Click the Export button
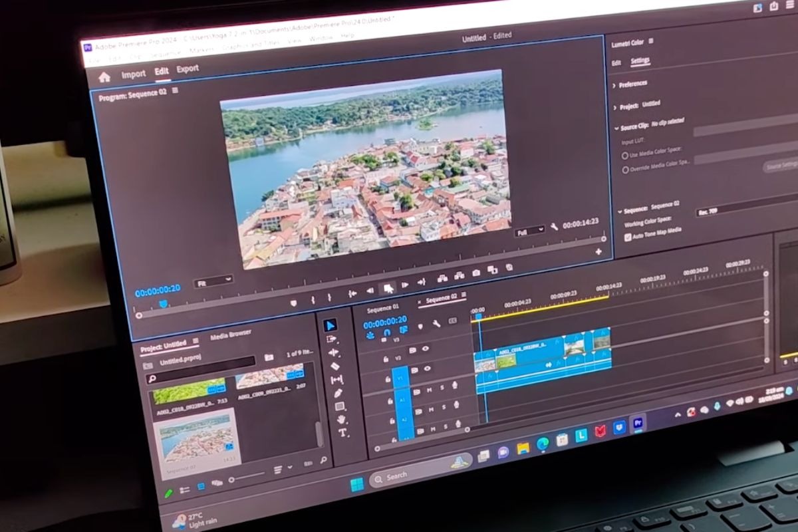798x532 pixels. (x=188, y=68)
